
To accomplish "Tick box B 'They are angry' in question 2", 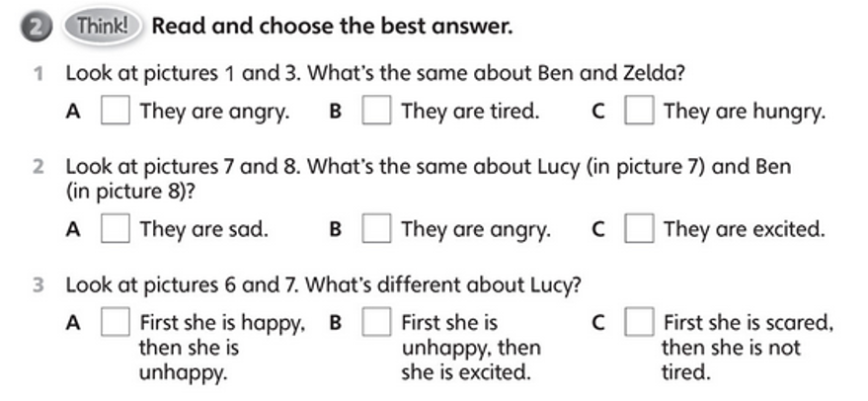I will (376, 228).
